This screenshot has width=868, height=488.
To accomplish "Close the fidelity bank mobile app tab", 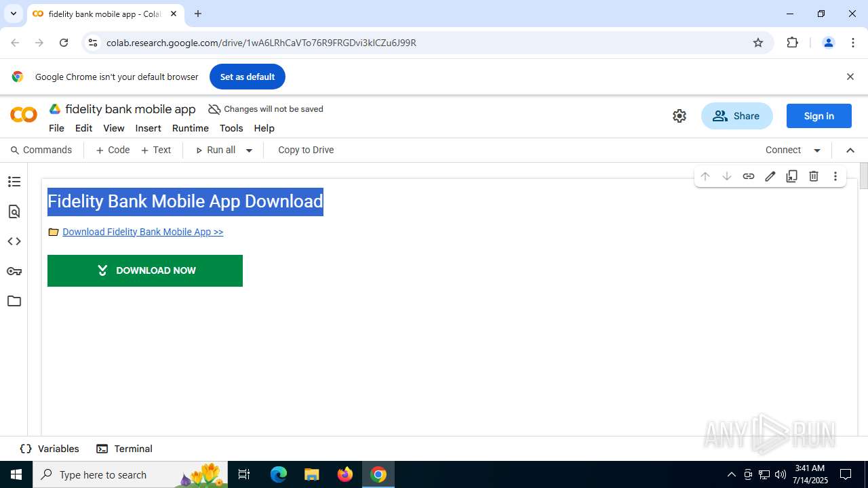I will (x=174, y=14).
